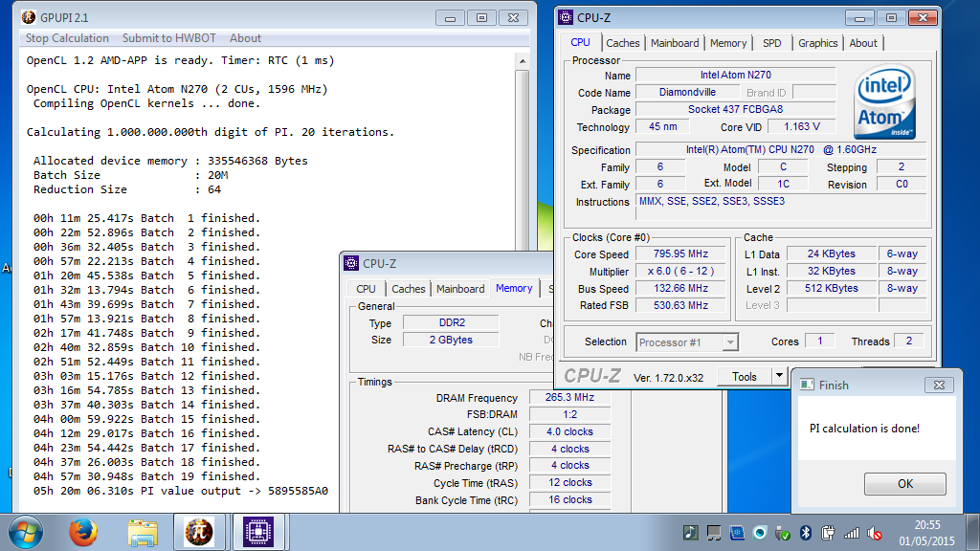Screen dimensions: 980x551
Task: Select Memory tab in rear CPU-Z window
Action: click(514, 288)
